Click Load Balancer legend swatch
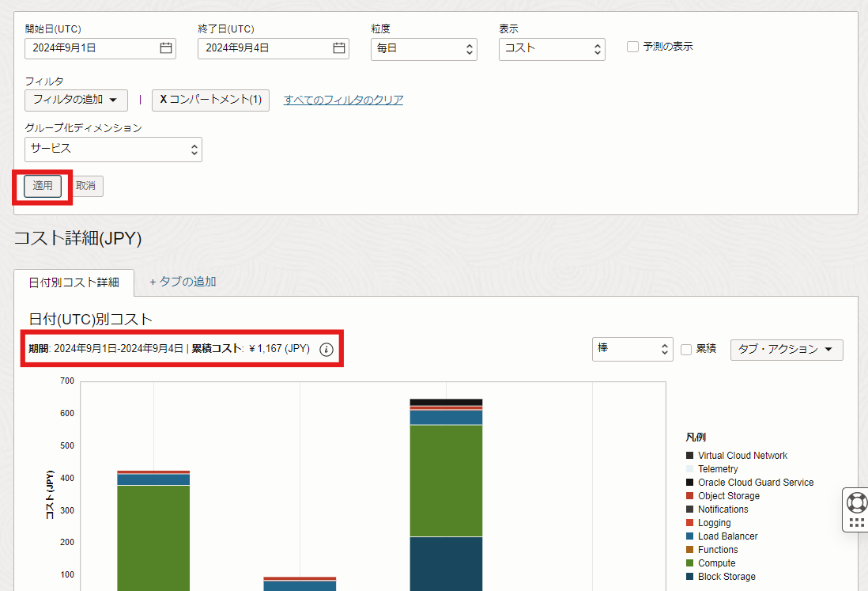Viewport: 868px width, 591px height. click(x=690, y=536)
